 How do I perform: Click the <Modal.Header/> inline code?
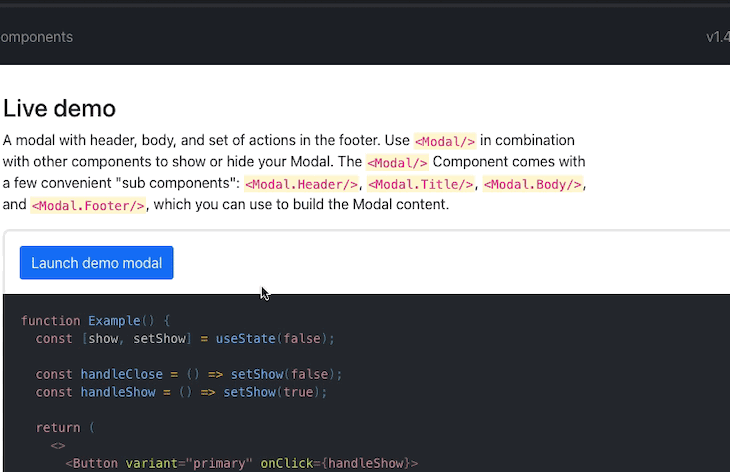click(302, 184)
